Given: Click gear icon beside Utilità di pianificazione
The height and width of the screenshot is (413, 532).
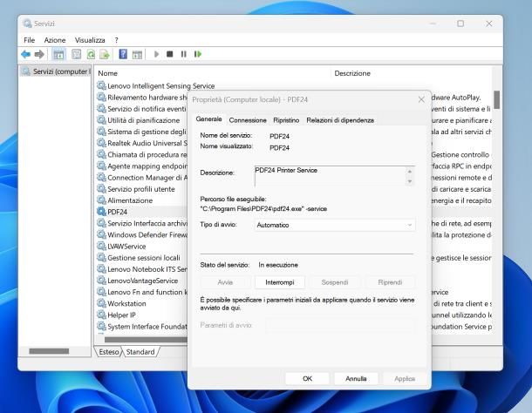Looking at the screenshot, I should point(101,120).
